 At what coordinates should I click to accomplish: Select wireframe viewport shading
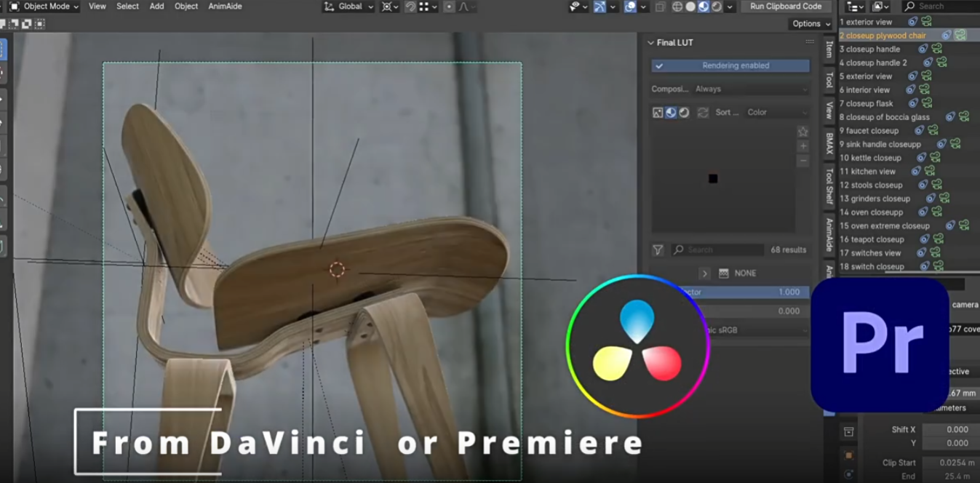click(x=677, y=7)
